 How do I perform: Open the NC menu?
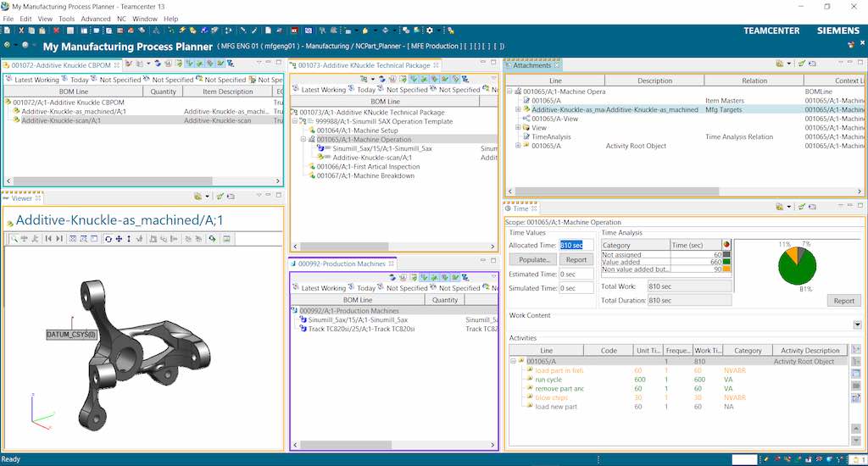pyautogui.click(x=122, y=19)
